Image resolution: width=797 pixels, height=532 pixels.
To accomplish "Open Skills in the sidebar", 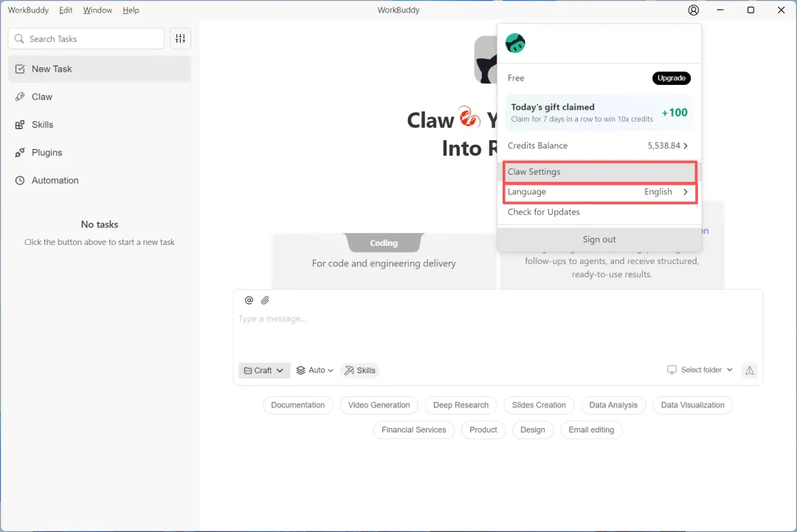I will pos(100,125).
